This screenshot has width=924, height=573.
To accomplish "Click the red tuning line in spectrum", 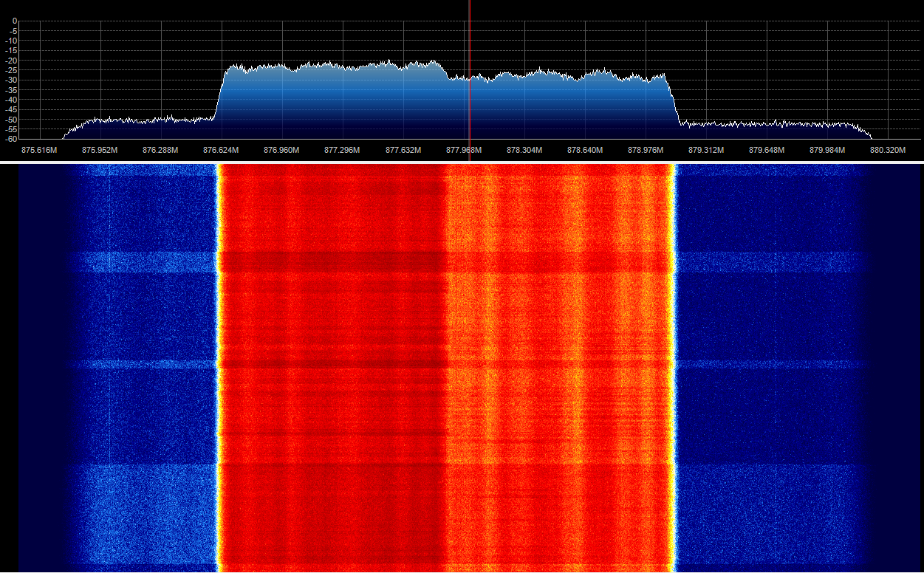I will tap(470, 80).
